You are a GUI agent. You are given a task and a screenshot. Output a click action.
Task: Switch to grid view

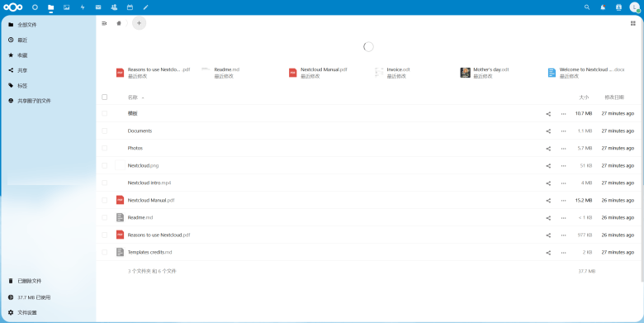coord(633,23)
